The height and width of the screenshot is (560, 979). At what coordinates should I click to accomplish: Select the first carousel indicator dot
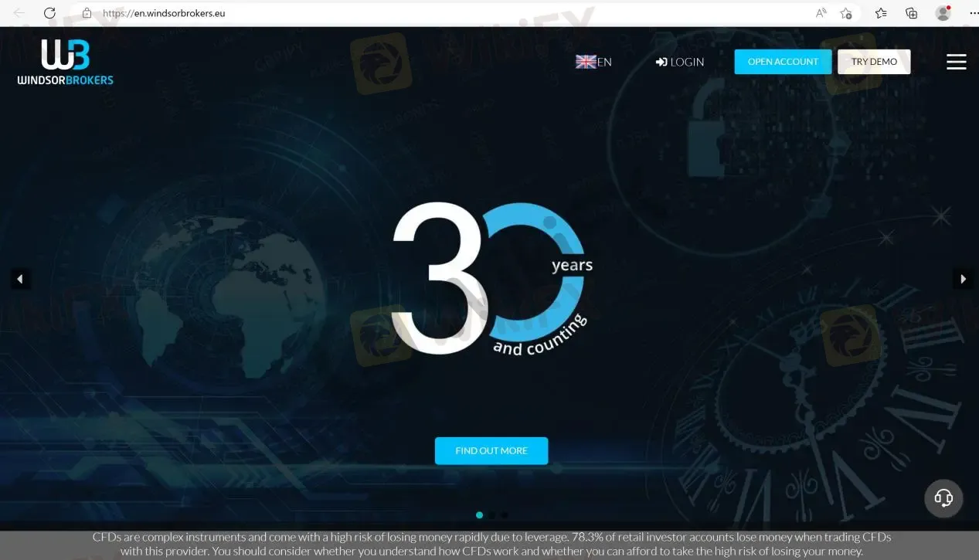479,514
